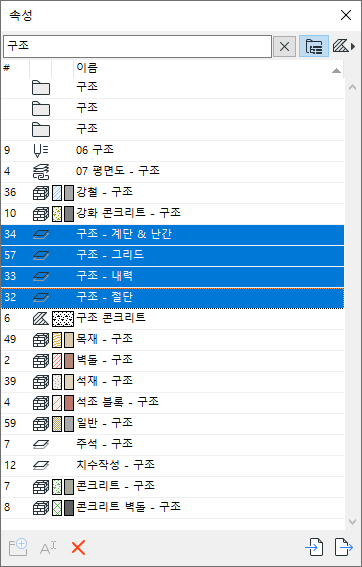Click the search input containing 구조
This screenshot has height=567, width=362.
137,46
